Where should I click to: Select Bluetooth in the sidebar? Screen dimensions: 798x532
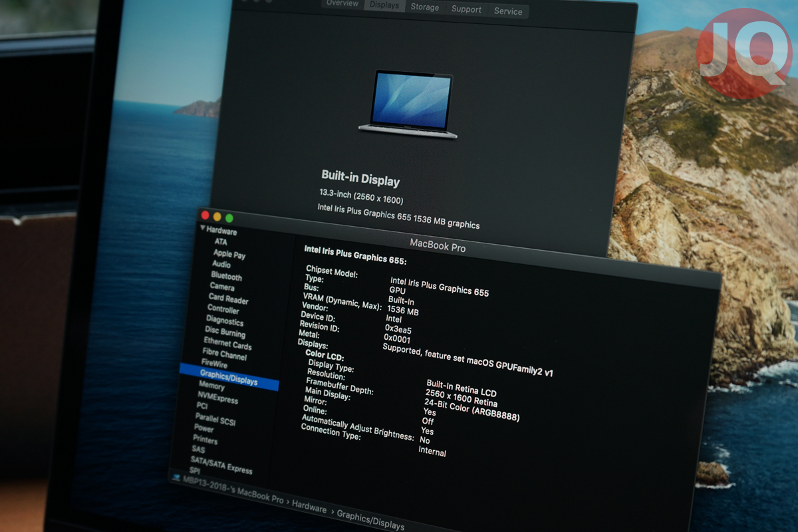coord(227,276)
